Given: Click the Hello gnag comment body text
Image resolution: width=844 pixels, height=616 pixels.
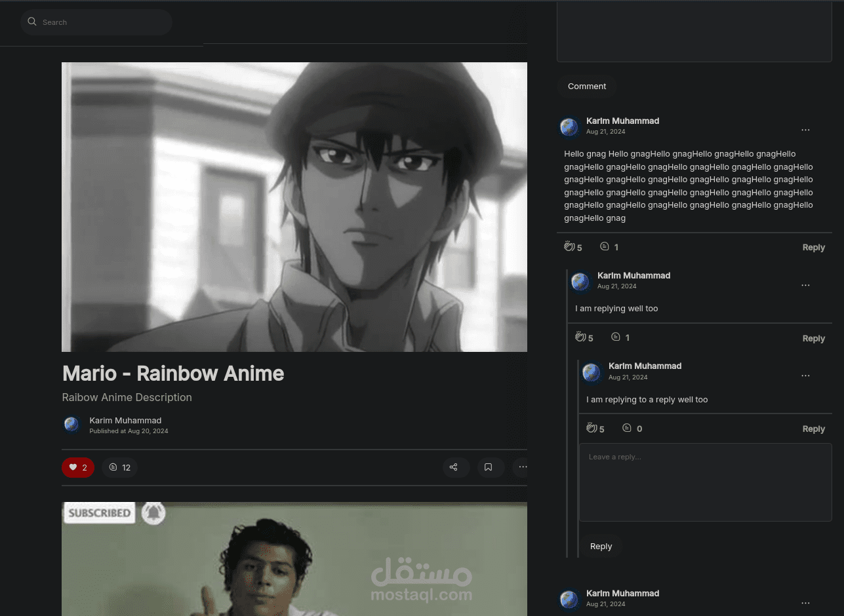Looking at the screenshot, I should (x=689, y=186).
